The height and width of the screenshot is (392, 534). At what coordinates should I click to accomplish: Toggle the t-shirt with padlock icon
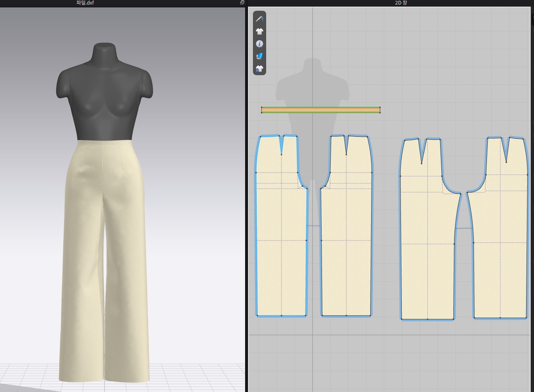click(260, 69)
